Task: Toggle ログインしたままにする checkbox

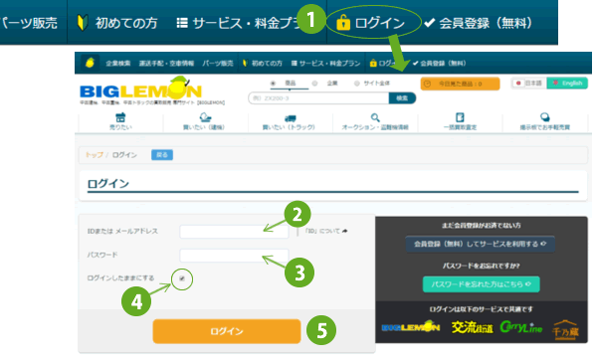Action: pos(182,278)
